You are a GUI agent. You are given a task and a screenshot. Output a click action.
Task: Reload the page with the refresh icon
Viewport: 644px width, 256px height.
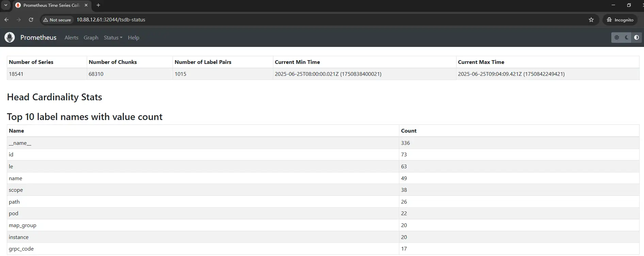click(31, 20)
